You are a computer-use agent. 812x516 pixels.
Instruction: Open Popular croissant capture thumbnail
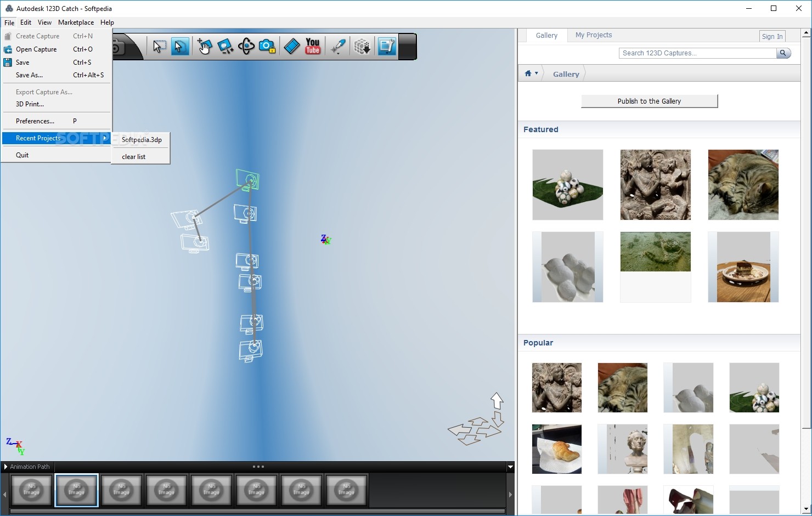coord(557,449)
